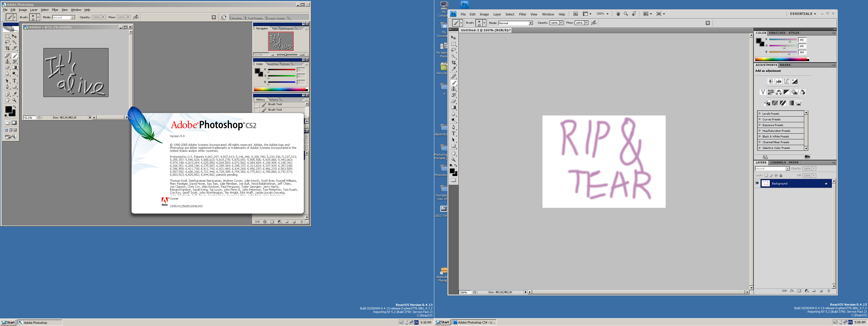Screen dimensions: 868x326
Task: Select Hand tool in CS2 toolbox
Action: (x=7, y=101)
